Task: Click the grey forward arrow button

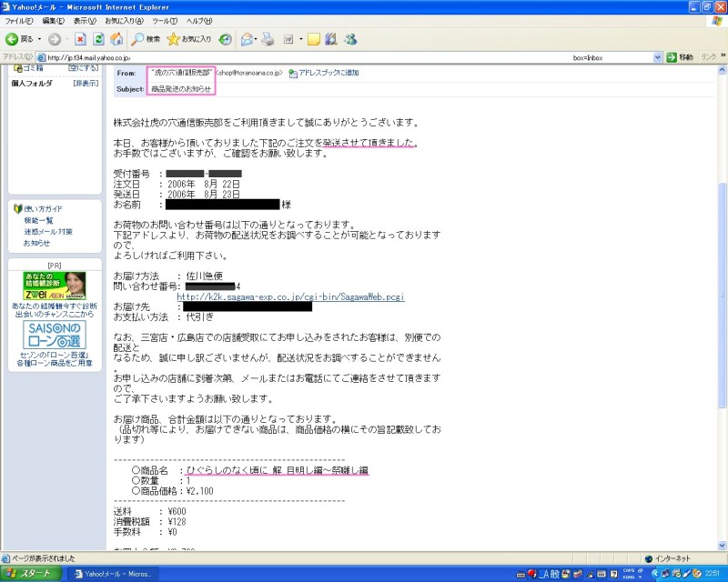Action: (x=55, y=39)
